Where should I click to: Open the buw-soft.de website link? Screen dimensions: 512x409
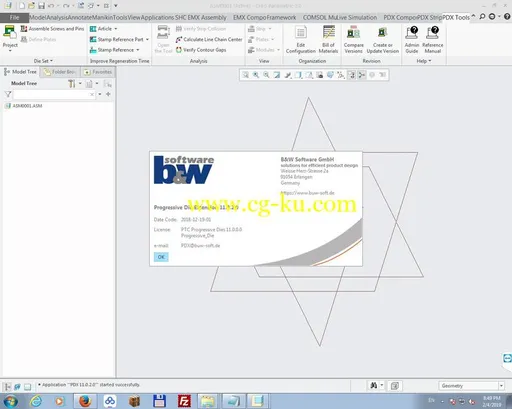(x=307, y=193)
